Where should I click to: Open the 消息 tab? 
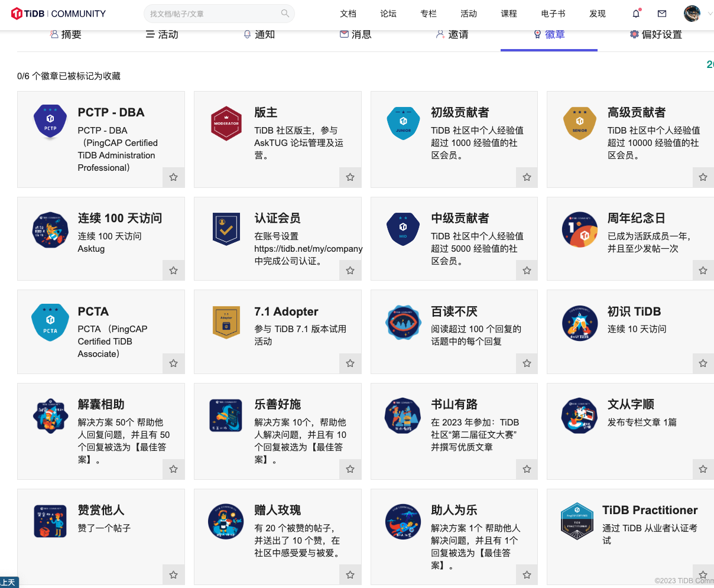pyautogui.click(x=356, y=35)
